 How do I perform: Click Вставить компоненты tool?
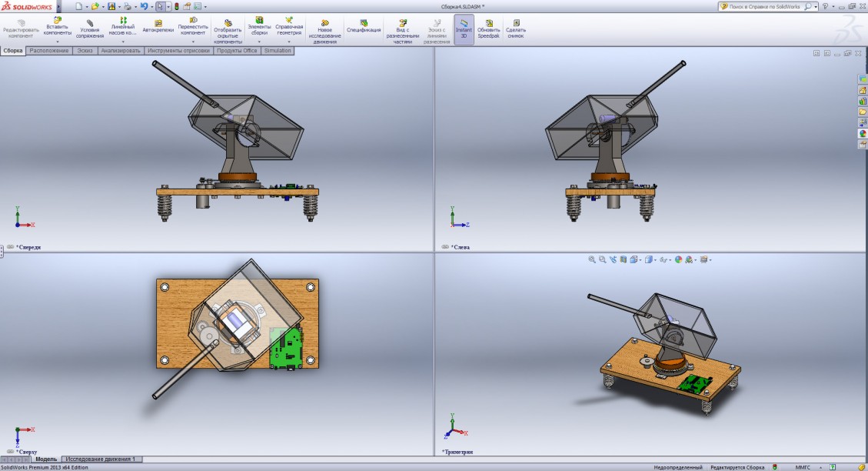point(58,26)
